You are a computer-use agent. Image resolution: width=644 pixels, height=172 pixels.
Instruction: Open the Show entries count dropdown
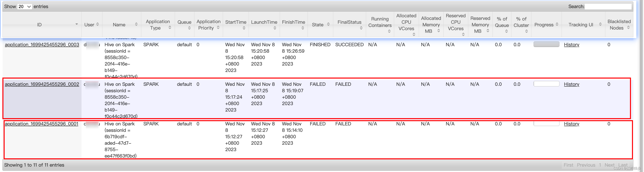click(25, 6)
